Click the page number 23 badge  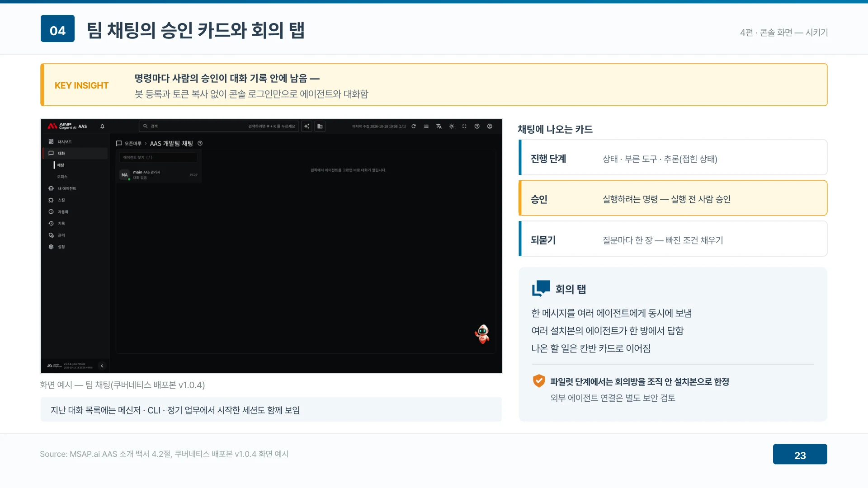tap(800, 454)
